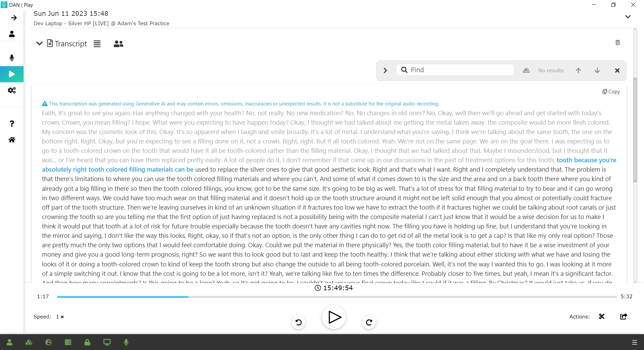
Task: Expand the find bar options arrow
Action: click(385, 71)
